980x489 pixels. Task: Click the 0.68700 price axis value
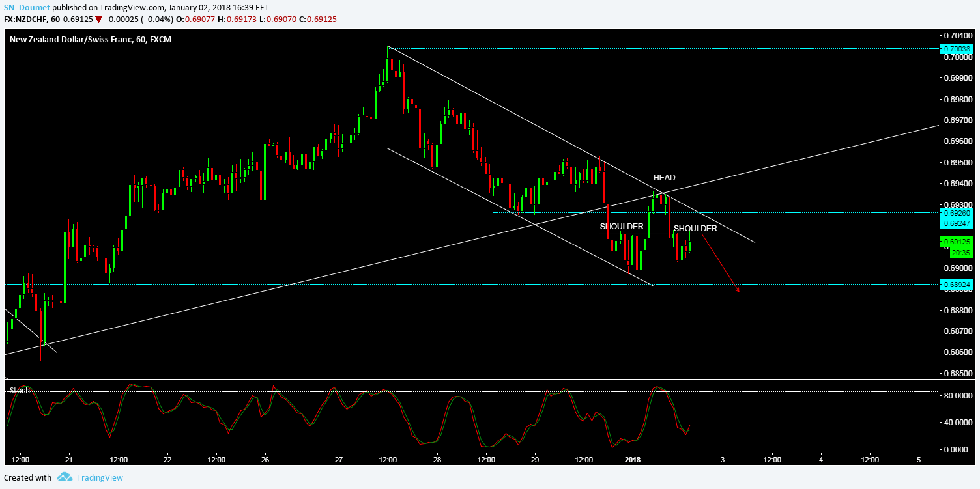tap(958, 332)
